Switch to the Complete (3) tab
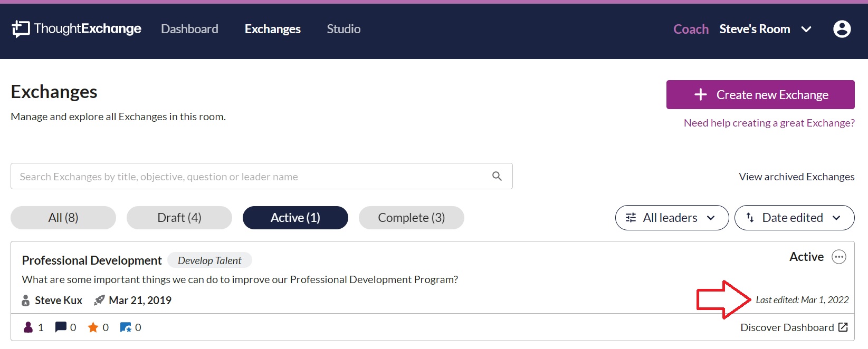Image resolution: width=868 pixels, height=349 pixels. point(412,218)
